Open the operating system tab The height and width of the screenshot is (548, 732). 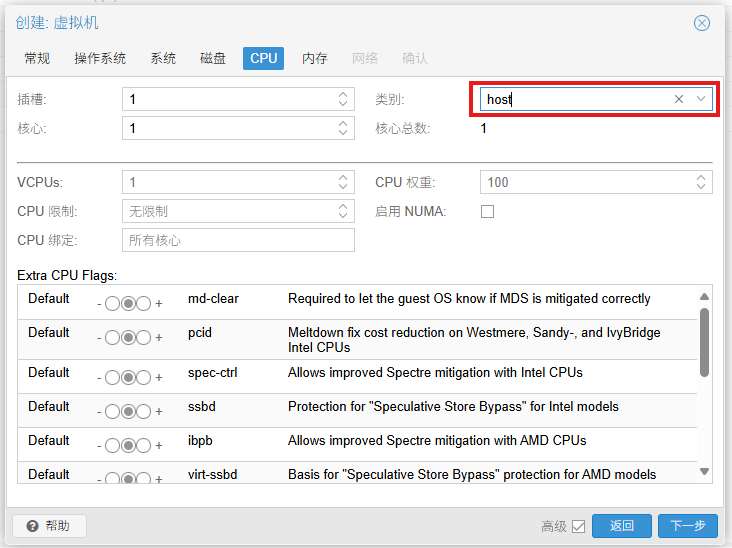click(x=100, y=58)
